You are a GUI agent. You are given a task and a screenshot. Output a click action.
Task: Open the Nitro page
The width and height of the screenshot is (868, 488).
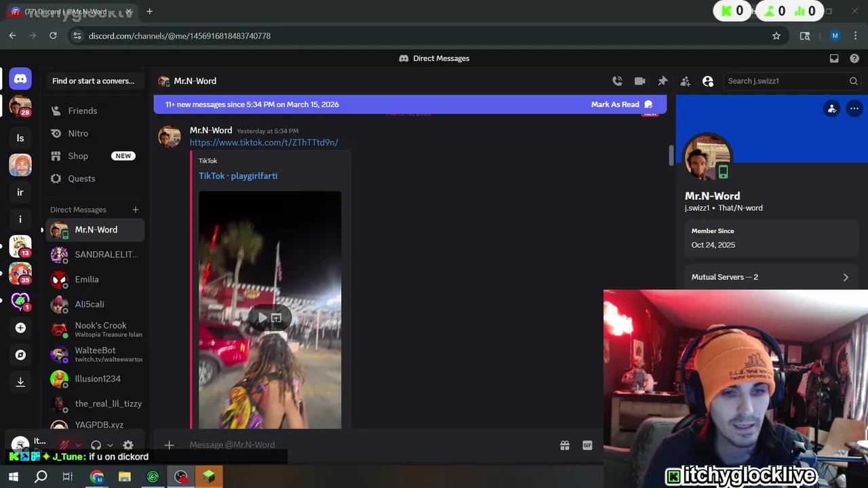[95, 134]
